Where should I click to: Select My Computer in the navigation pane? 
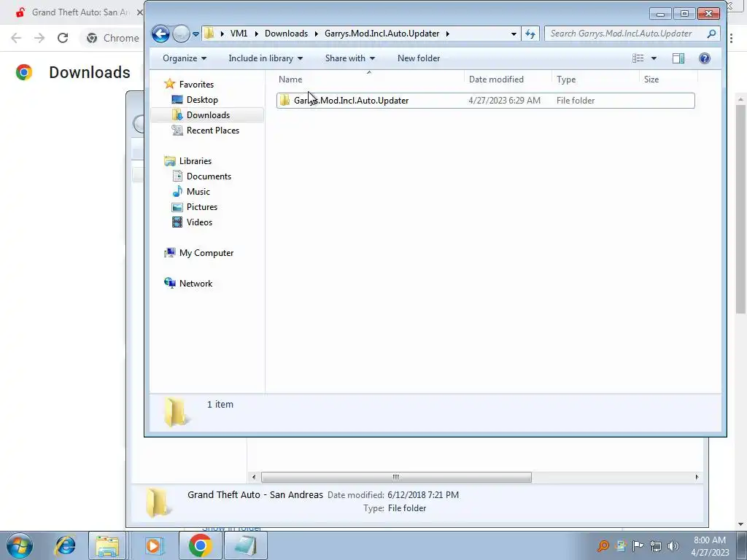(x=206, y=253)
